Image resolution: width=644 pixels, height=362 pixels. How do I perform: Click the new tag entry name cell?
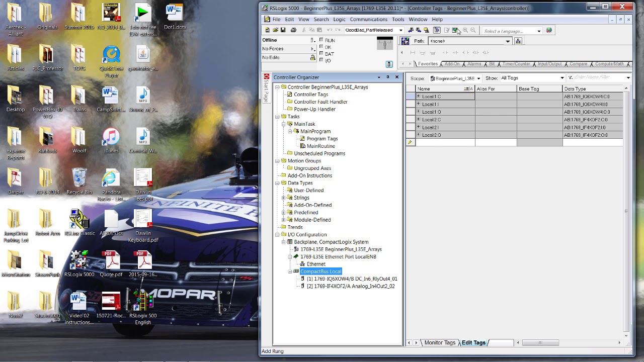445,143
